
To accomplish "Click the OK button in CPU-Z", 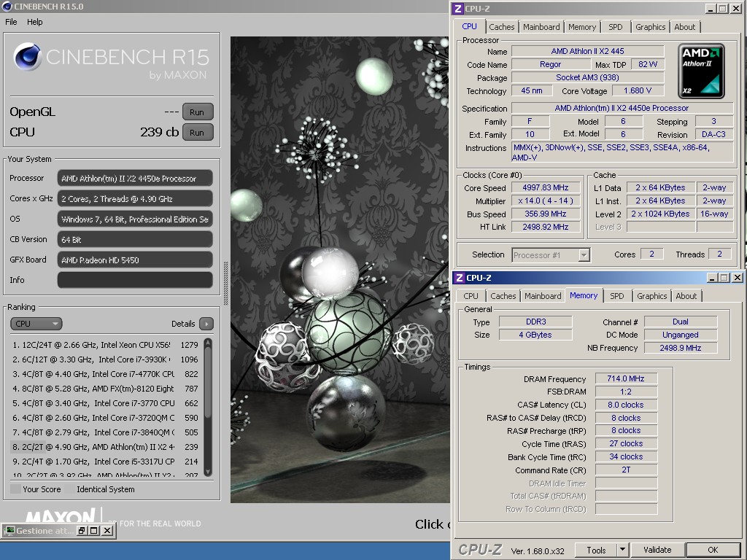I will click(713, 550).
